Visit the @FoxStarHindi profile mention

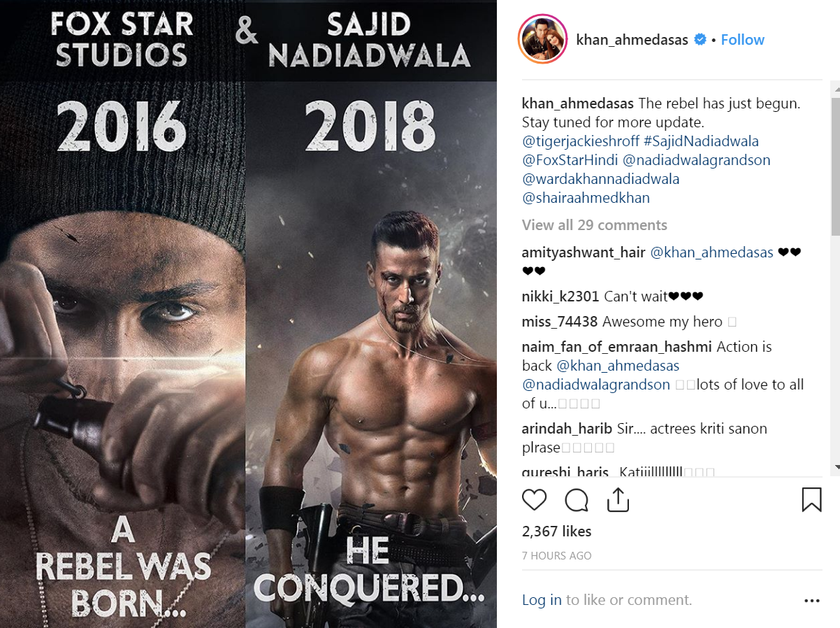coord(570,160)
